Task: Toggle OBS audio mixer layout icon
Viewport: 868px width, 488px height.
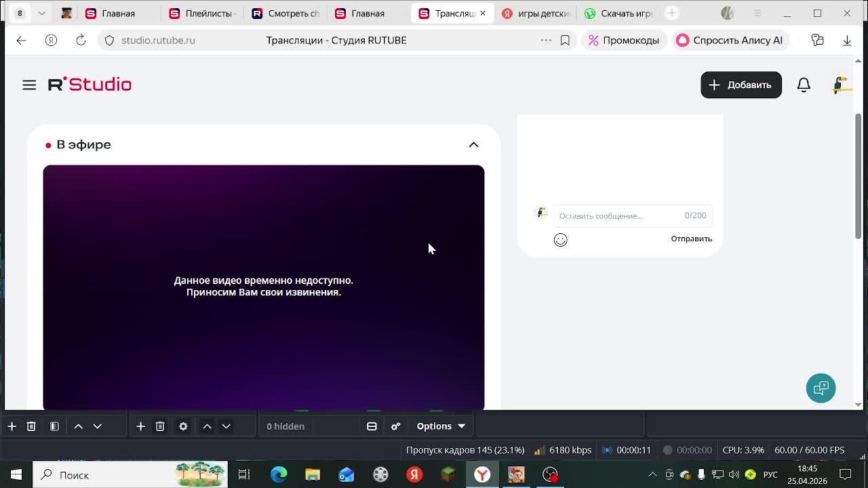Action: point(372,426)
